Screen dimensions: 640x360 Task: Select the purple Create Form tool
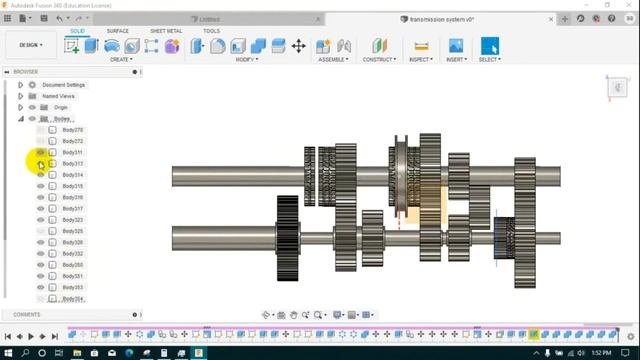172,46
